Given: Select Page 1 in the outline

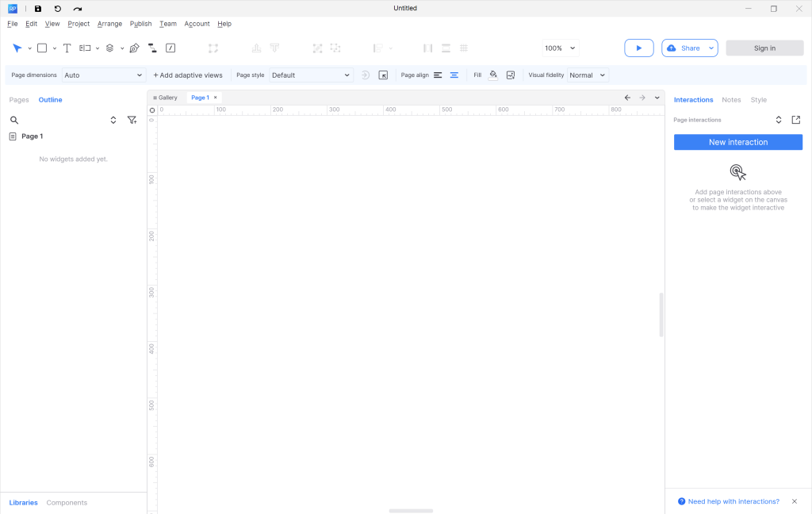Looking at the screenshot, I should (33, 136).
